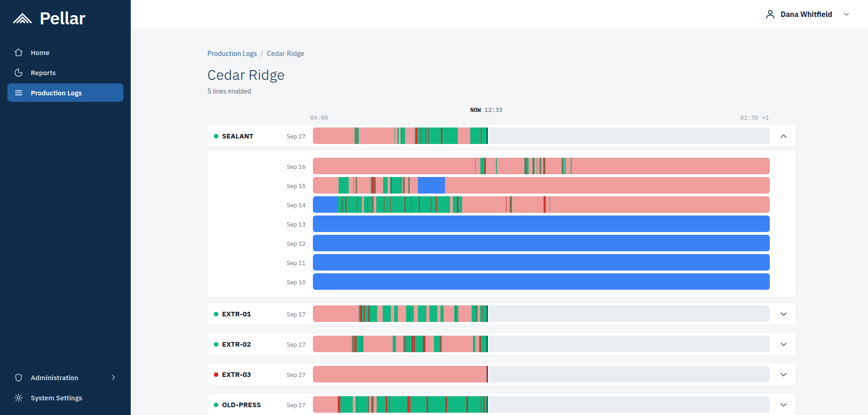This screenshot has width=868, height=415.
Task: Click the System Settings gear icon
Action: point(18,398)
